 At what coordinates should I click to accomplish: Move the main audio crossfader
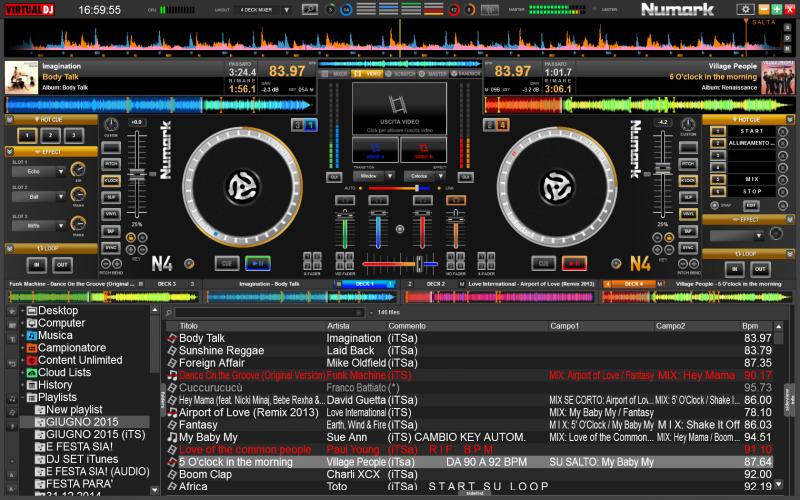[x=419, y=264]
